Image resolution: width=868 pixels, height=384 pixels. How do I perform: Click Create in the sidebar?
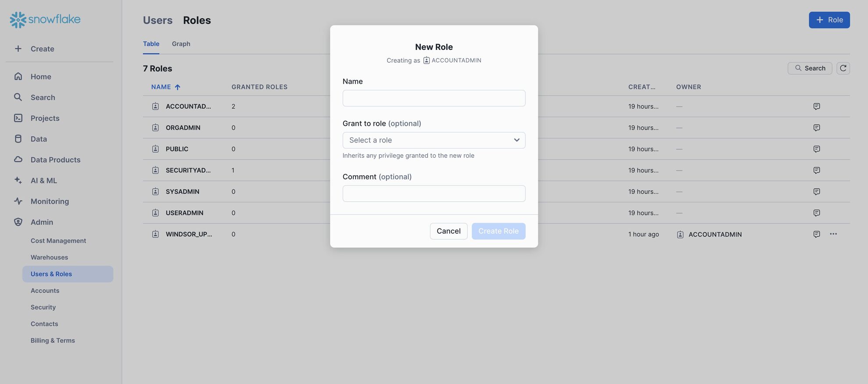(43, 49)
